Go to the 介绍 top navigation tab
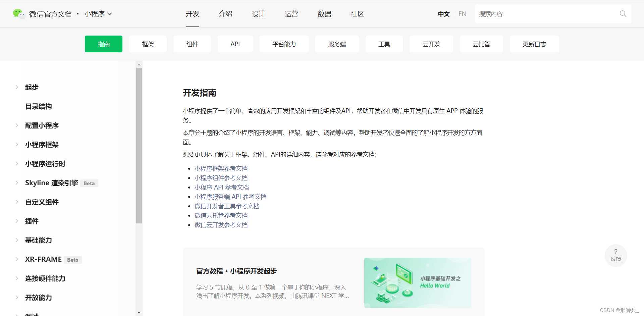This screenshot has width=644, height=316. click(225, 14)
